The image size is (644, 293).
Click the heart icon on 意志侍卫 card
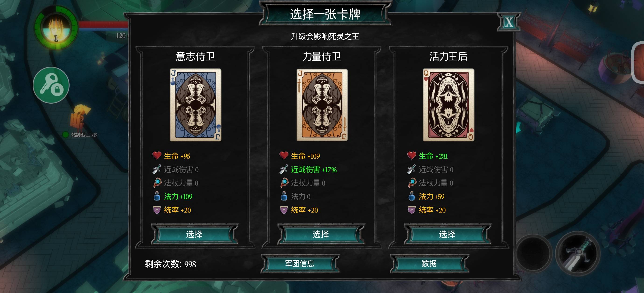[x=157, y=156]
